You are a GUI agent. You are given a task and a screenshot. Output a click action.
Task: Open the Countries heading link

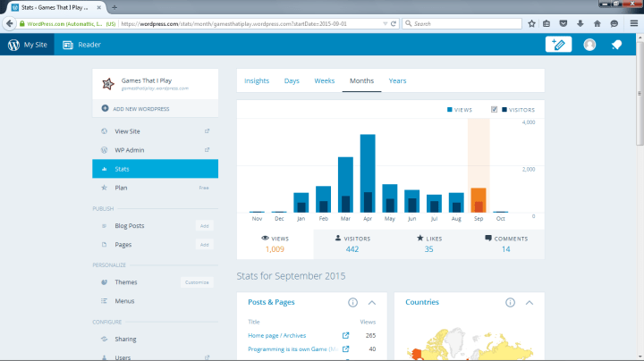pyautogui.click(x=422, y=302)
